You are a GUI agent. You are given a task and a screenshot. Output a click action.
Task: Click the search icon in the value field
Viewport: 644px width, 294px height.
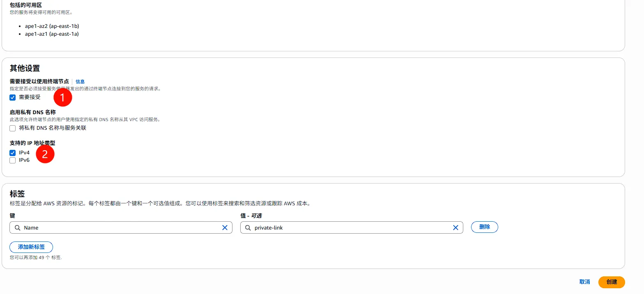(248, 227)
